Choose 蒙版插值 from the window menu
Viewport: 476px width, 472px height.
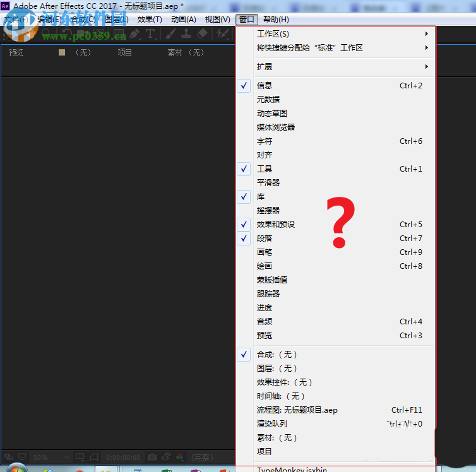click(336, 280)
